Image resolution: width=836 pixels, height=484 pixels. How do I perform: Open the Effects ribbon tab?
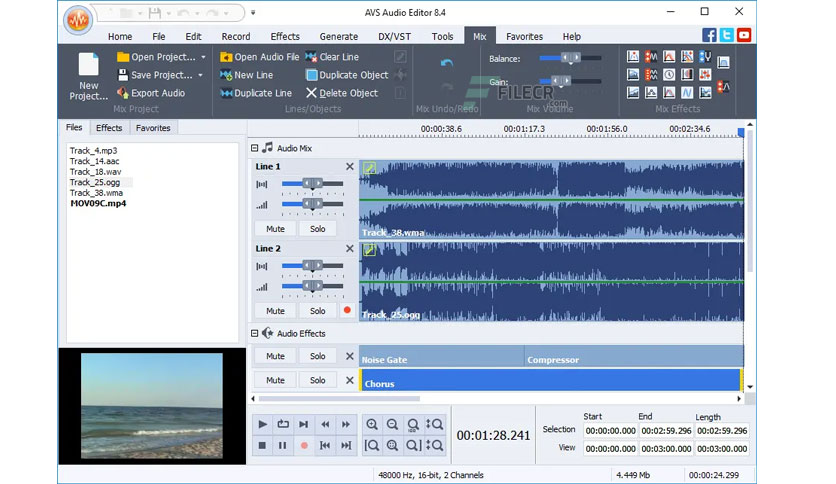(x=285, y=36)
